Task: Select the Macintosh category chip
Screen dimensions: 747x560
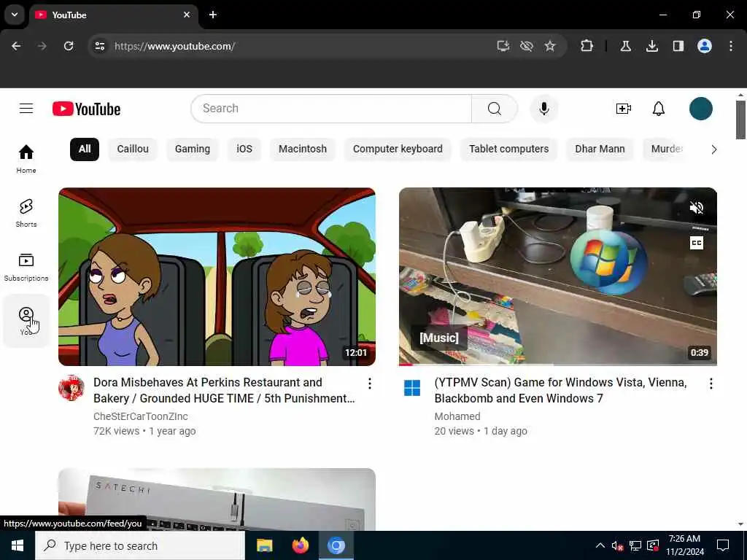Action: (303, 149)
